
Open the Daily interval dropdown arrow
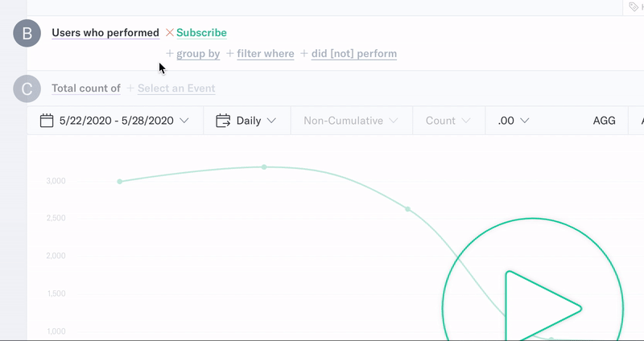coord(271,121)
